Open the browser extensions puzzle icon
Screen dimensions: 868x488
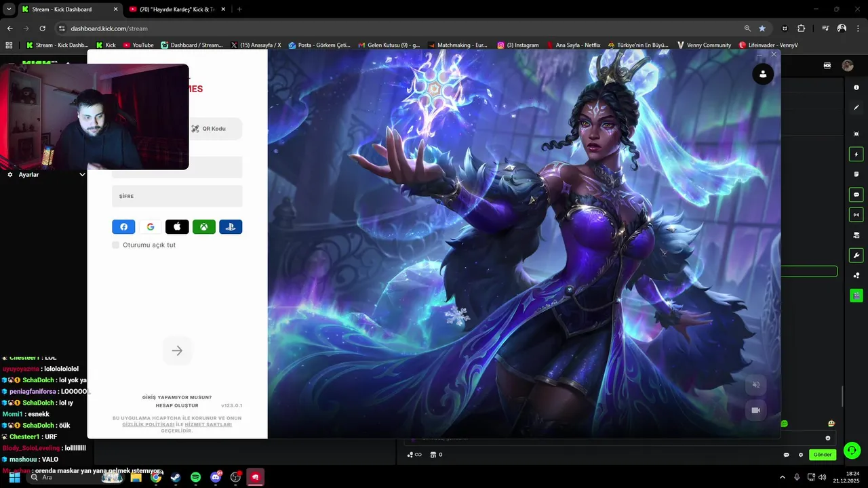[802, 28]
